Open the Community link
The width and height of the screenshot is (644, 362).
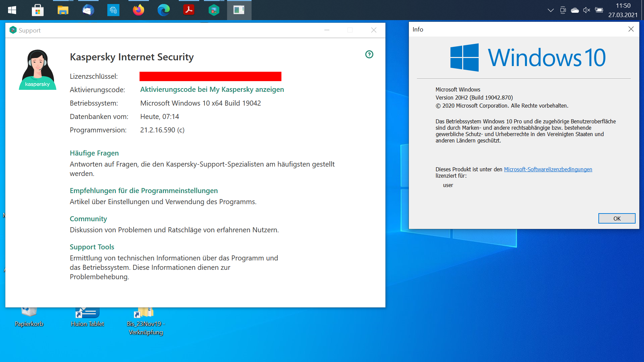(88, 219)
